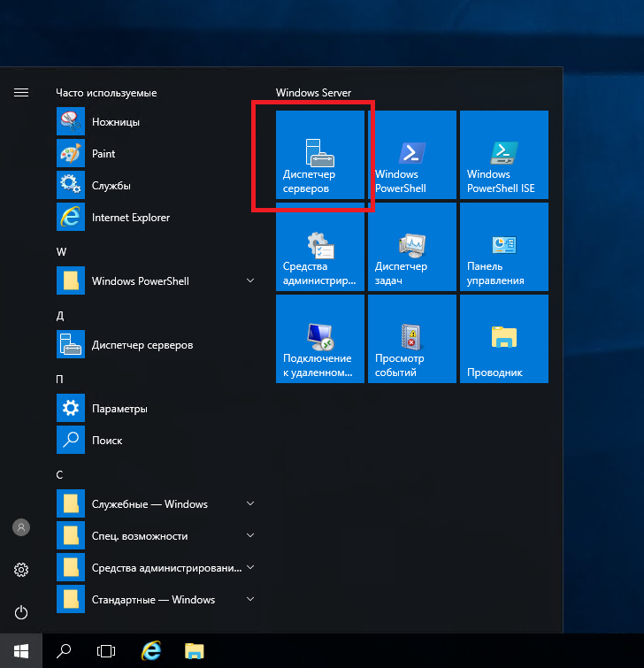Launch Paint from the app list
644x668 pixels.
(103, 154)
